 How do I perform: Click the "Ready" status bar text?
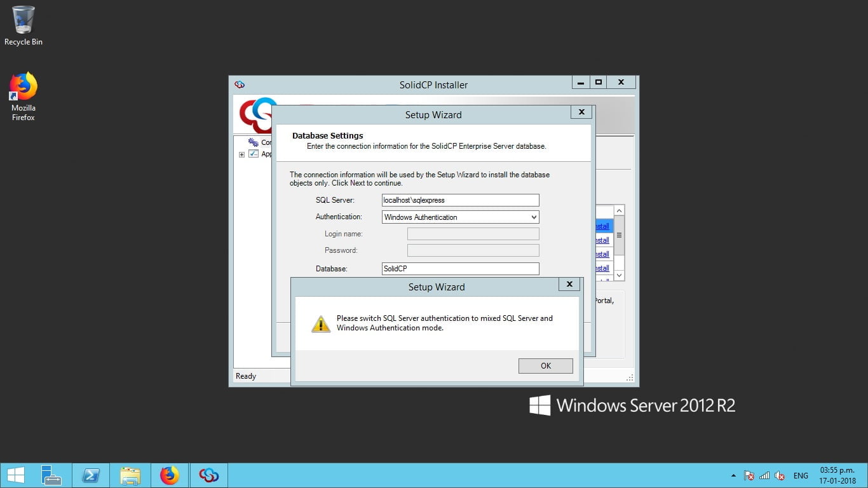pyautogui.click(x=246, y=376)
